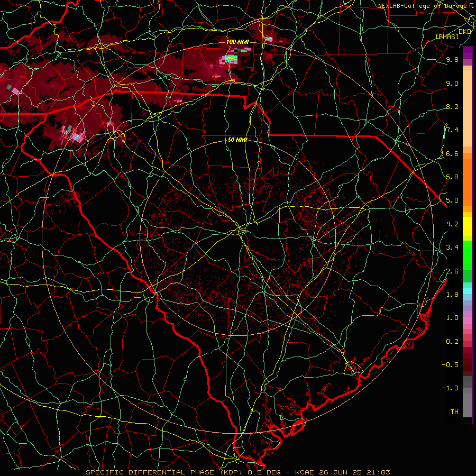Image resolution: width=476 pixels, height=476 pixels.
Task: Click the 7.4 scale label
Action: [x=452, y=130]
